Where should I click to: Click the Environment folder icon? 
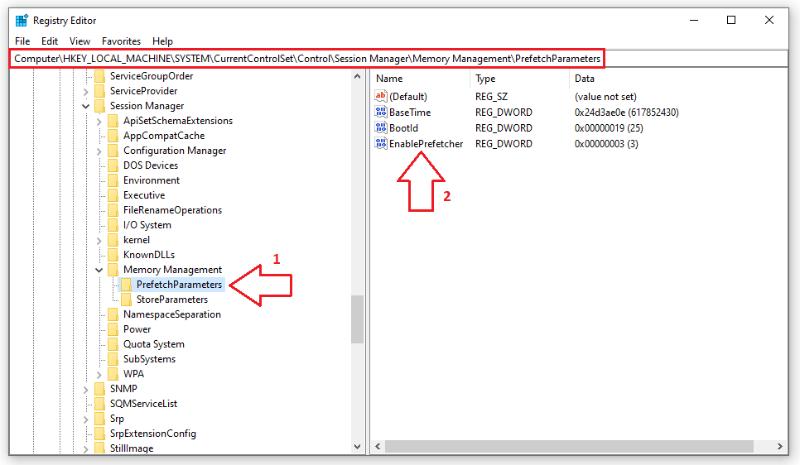point(113,180)
